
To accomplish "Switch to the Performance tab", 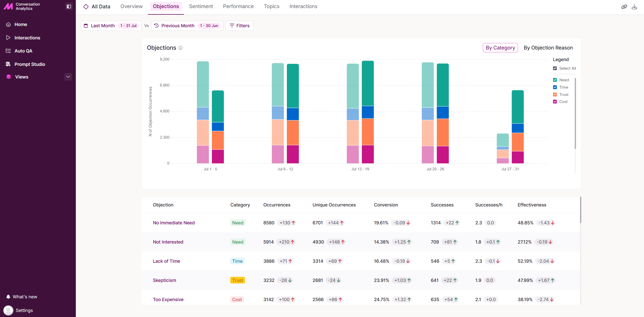I will point(238,7).
